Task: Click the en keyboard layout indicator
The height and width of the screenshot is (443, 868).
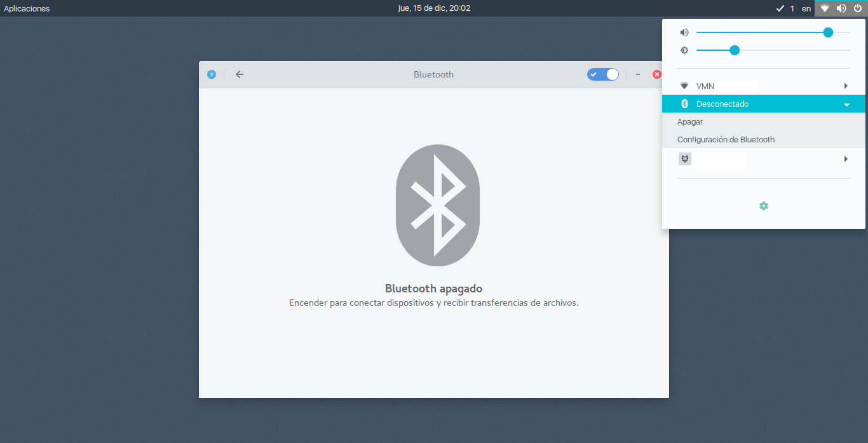Action: 806,8
